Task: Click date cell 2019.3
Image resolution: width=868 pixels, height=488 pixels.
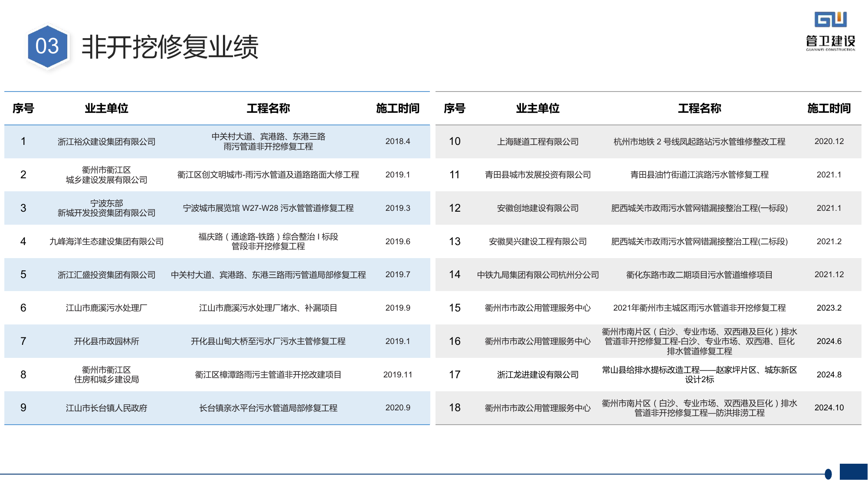Action: click(398, 208)
